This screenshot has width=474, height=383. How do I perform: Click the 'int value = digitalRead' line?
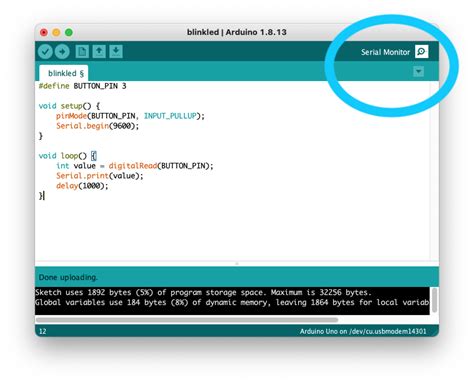(x=134, y=166)
